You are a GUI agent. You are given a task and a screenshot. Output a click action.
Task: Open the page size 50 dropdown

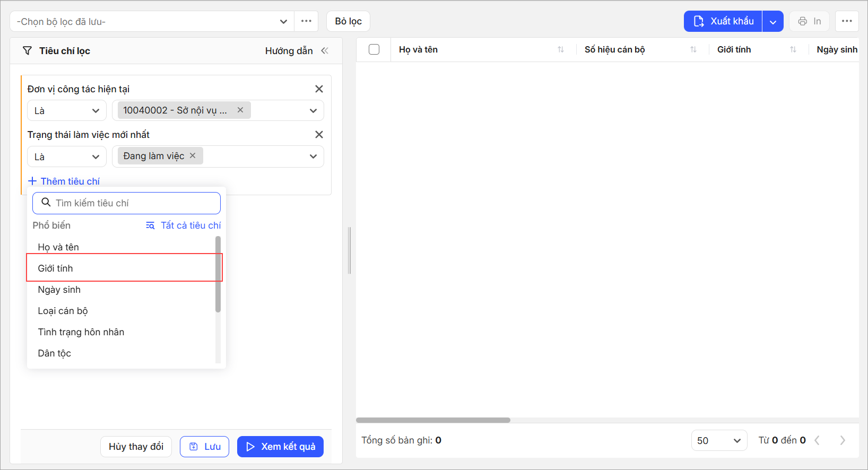point(719,440)
